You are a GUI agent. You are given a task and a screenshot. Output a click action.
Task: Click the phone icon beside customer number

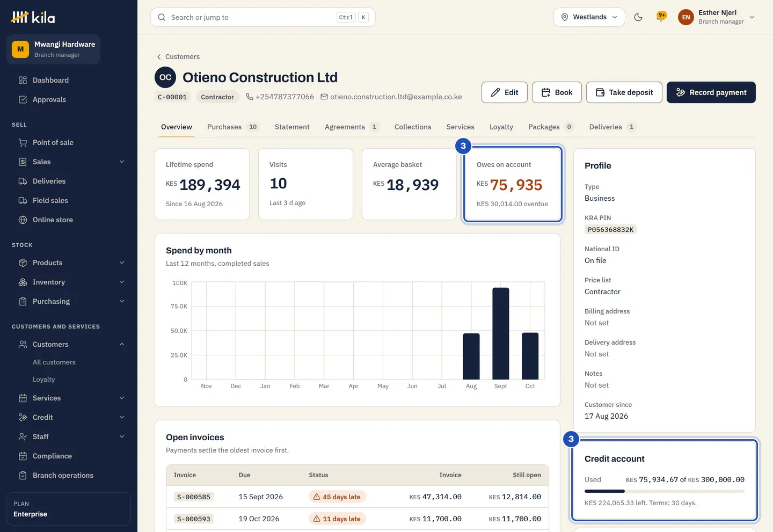[250, 97]
